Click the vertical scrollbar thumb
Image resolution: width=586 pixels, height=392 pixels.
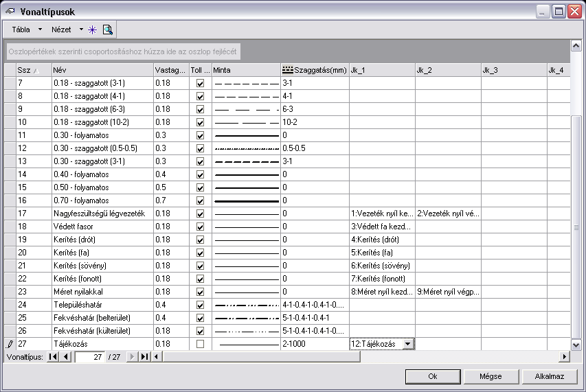[x=576, y=227]
